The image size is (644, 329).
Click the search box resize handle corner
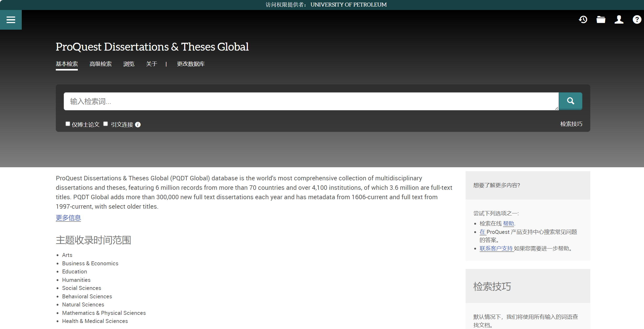tap(556, 108)
